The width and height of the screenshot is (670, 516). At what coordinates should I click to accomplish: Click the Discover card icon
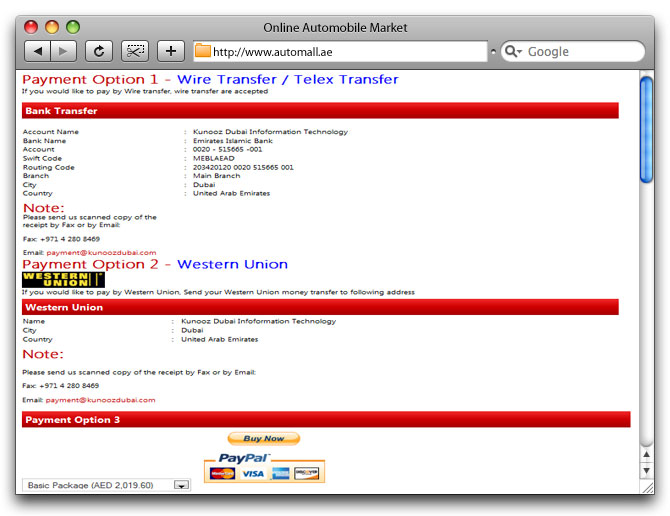coord(306,473)
